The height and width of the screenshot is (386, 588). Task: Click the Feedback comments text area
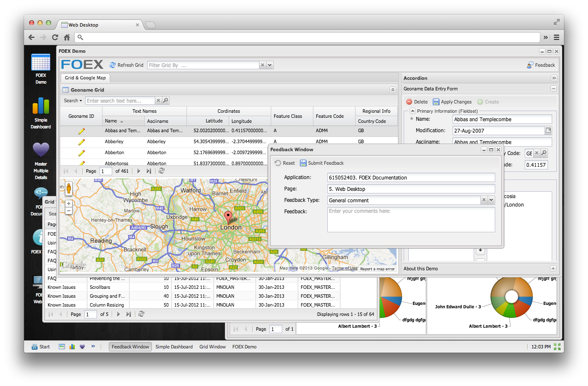click(411, 219)
